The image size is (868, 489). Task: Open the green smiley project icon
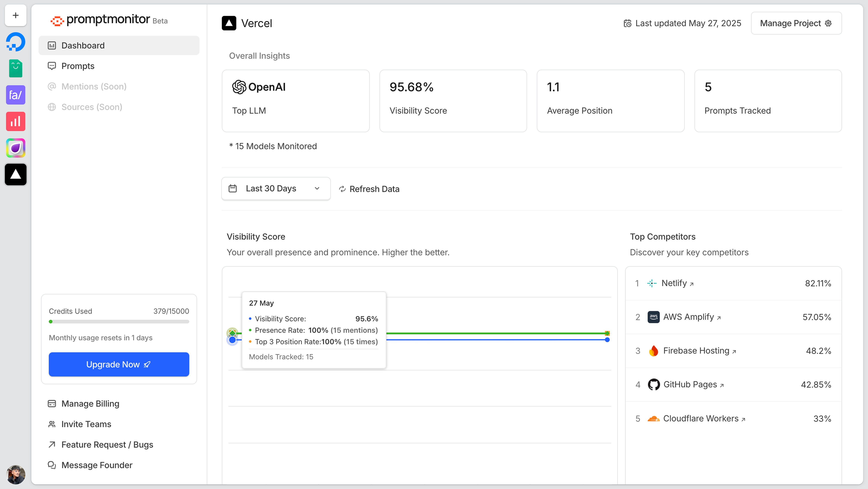(x=15, y=68)
